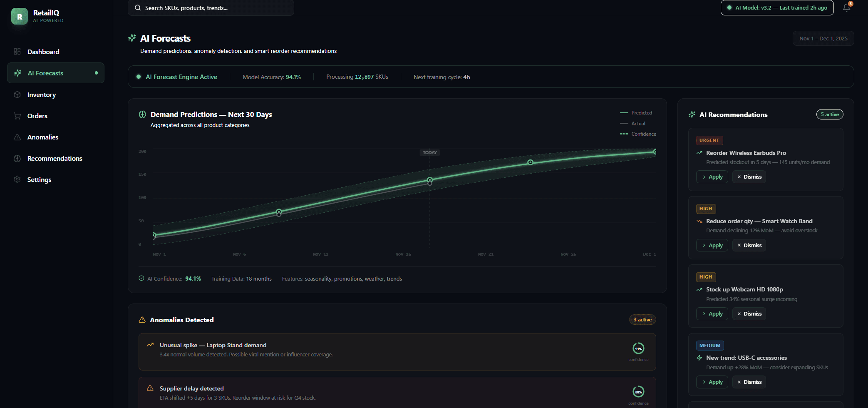The image size is (868, 408).
Task: Click the HIGH tag on Smart Watch Band
Action: (706, 209)
